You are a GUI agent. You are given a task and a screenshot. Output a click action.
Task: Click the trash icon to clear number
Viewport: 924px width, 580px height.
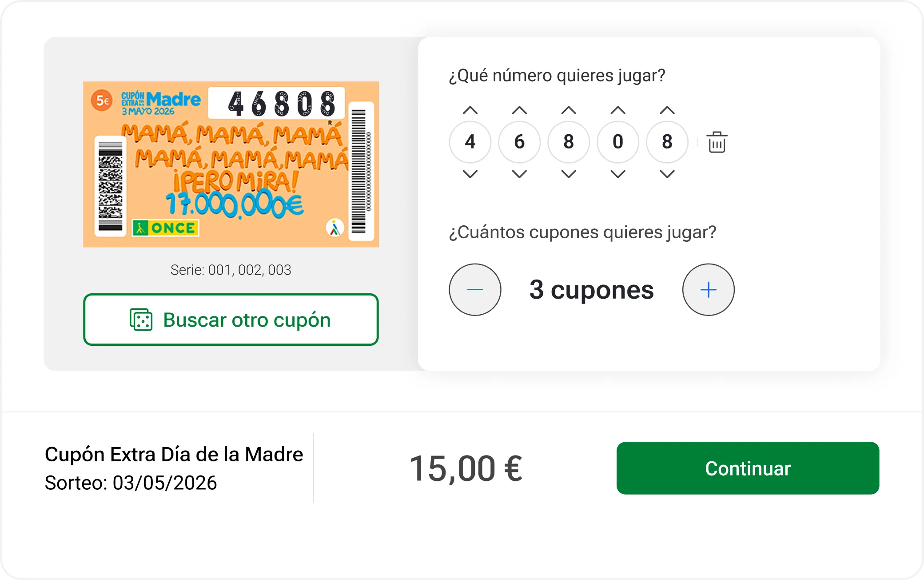coord(717,142)
